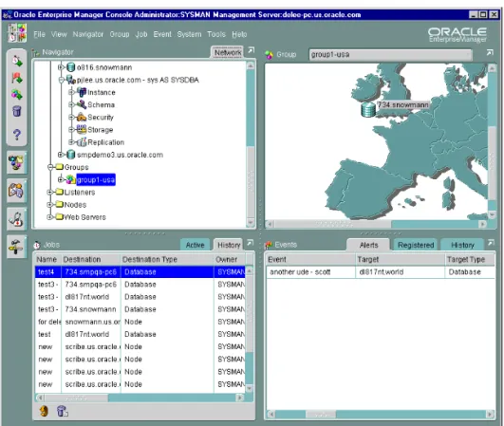Switch to the Registered events tab
This screenshot has width=504, height=426.
tap(416, 245)
